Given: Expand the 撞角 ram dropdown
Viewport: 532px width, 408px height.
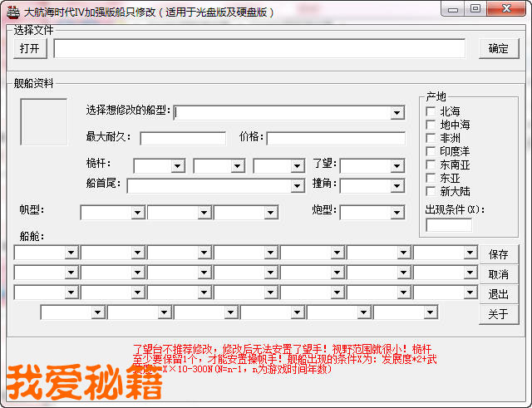Looking at the screenshot, I should [397, 185].
